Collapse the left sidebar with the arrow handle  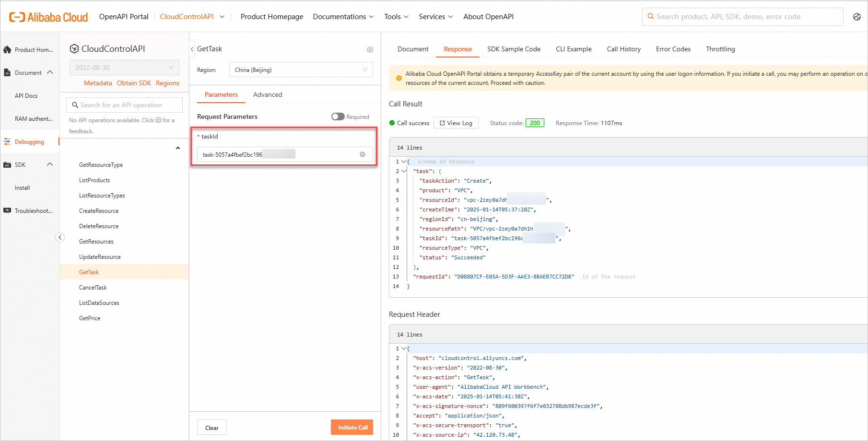pyautogui.click(x=60, y=237)
